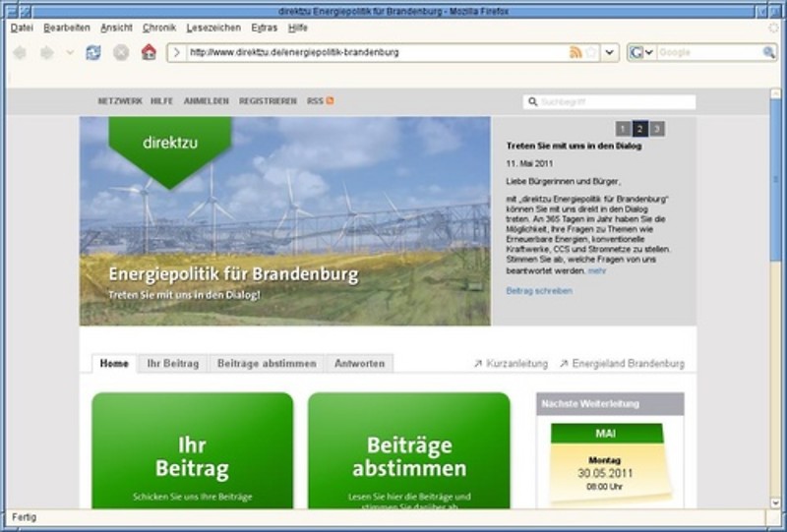This screenshot has height=532, width=787.
Task: Click the '11. Mai 2011' date text
Action: click(x=529, y=163)
